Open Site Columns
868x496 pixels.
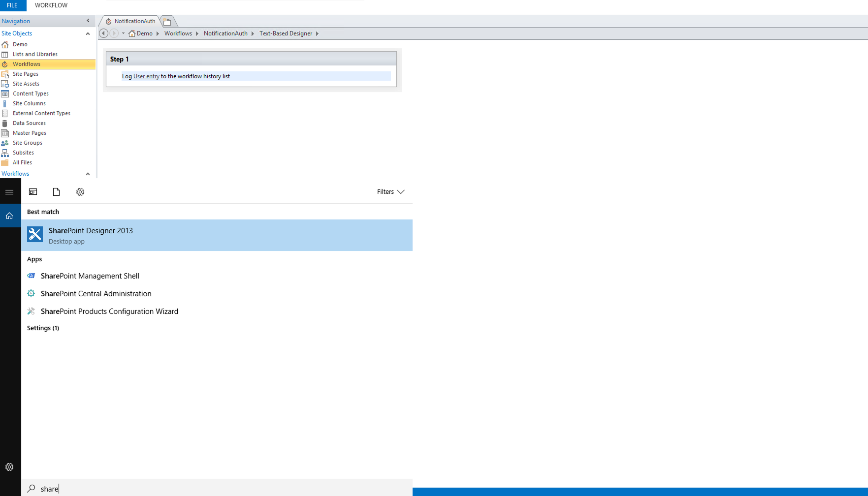[29, 103]
